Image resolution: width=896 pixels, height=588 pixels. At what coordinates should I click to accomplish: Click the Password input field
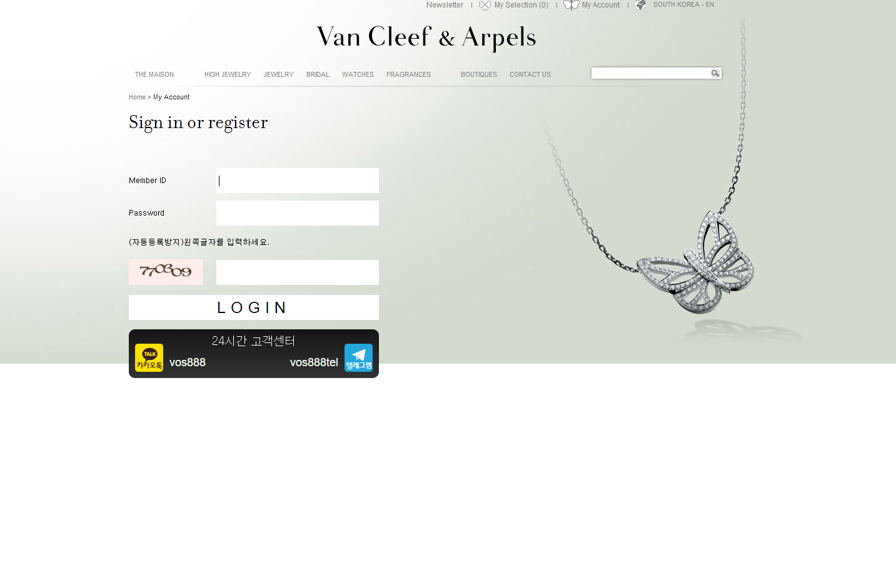click(x=298, y=213)
